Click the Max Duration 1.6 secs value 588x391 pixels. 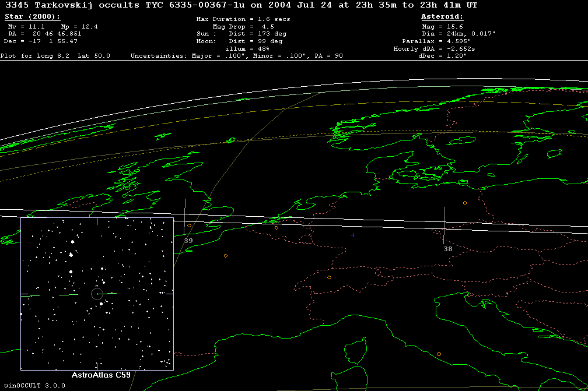(x=243, y=19)
